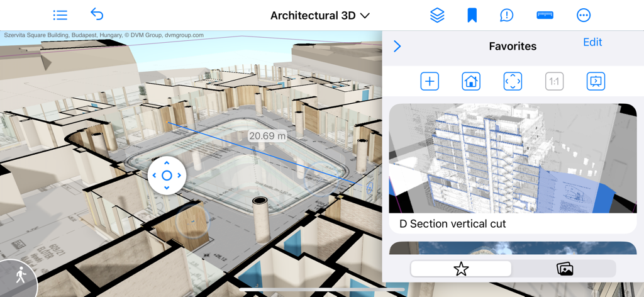Click Edit in Favorites panel
This screenshot has width=644, height=297.
pos(592,42)
